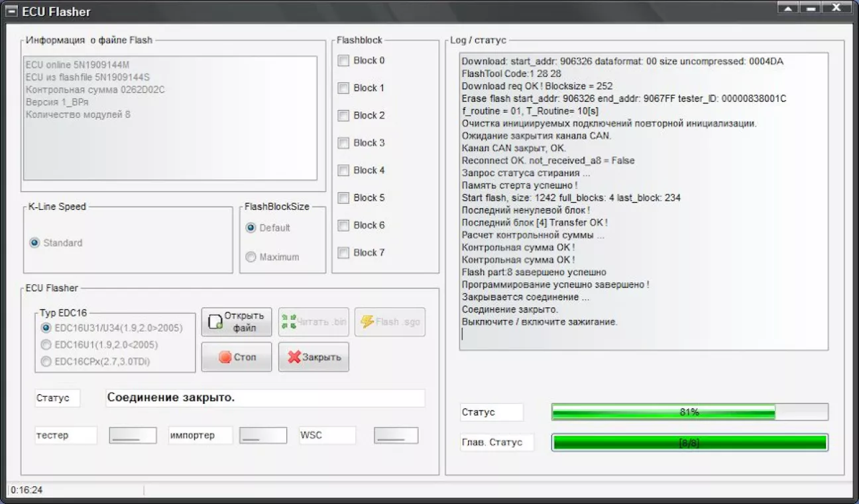This screenshot has height=504, width=859.
Task: Click the импортер code input box
Action: pos(263,435)
